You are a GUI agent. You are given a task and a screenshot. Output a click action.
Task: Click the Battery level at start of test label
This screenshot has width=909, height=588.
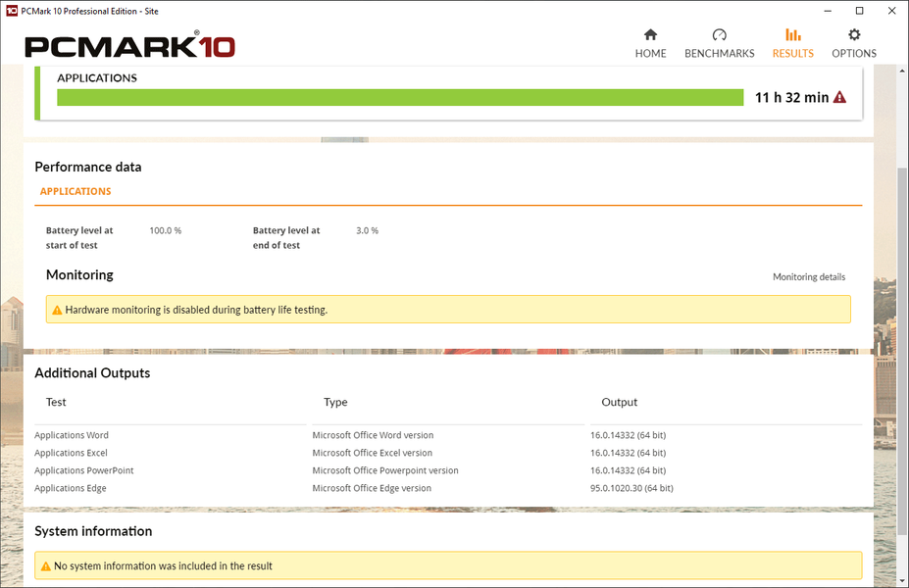tap(79, 237)
